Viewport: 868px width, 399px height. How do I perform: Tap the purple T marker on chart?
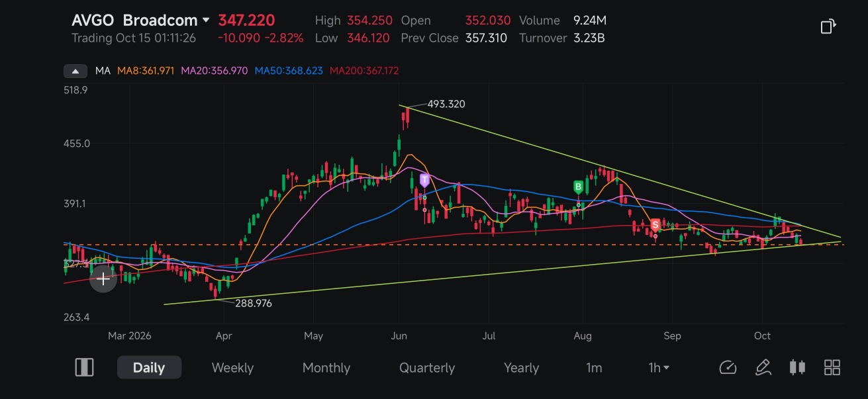click(x=424, y=180)
